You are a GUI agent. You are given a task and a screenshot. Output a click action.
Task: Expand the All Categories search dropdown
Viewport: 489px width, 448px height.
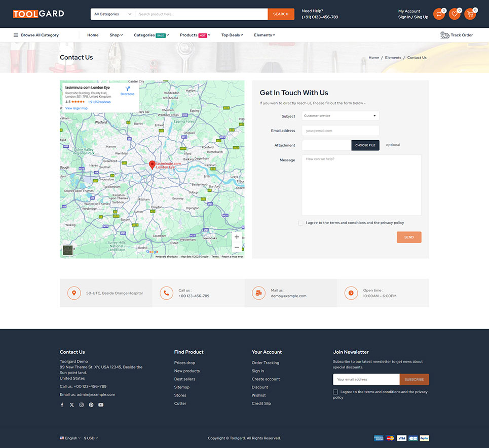[112, 14]
